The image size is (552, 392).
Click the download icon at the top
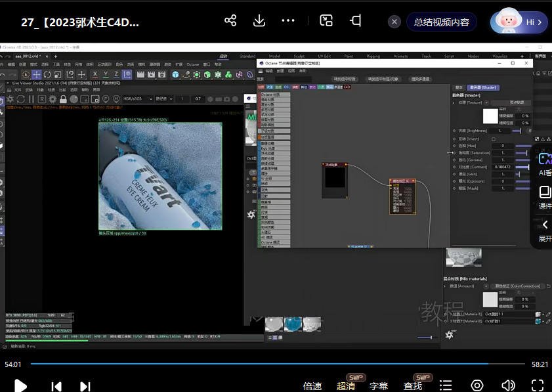(x=259, y=20)
